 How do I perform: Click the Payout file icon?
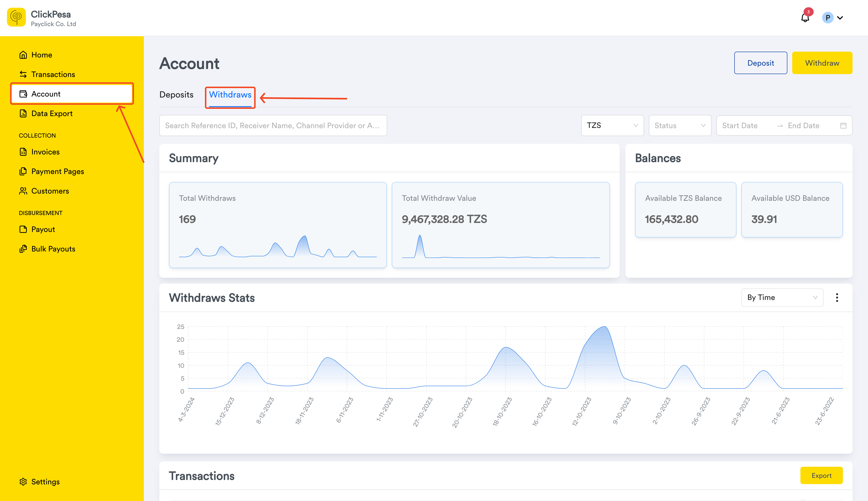(x=23, y=229)
